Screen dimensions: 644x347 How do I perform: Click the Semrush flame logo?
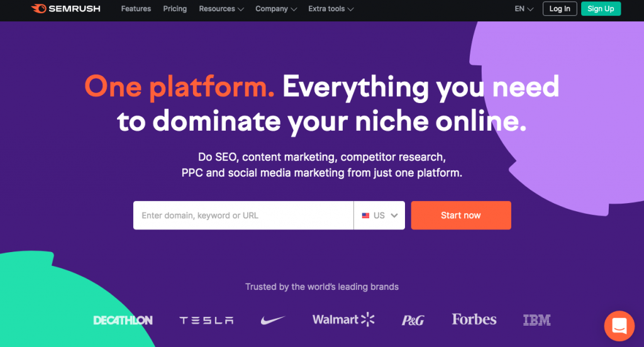tap(39, 9)
